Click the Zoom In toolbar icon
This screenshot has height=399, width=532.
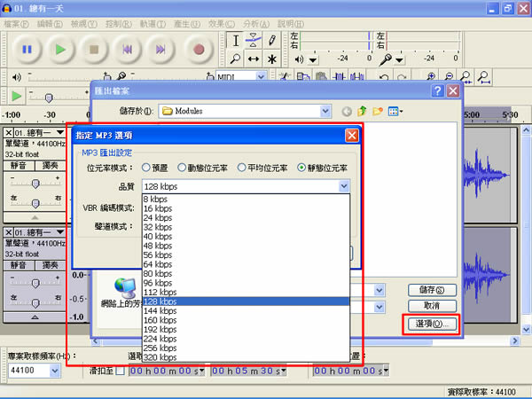coord(431,77)
